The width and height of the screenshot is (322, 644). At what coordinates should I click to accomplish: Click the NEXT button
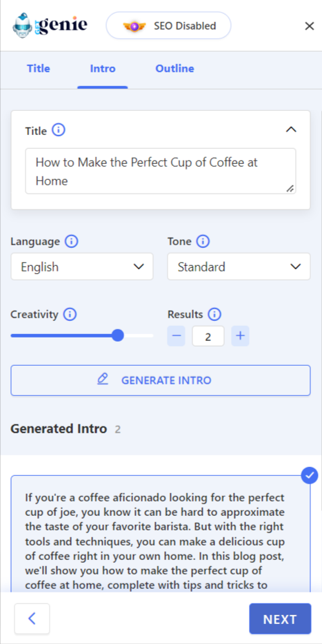[x=280, y=619]
